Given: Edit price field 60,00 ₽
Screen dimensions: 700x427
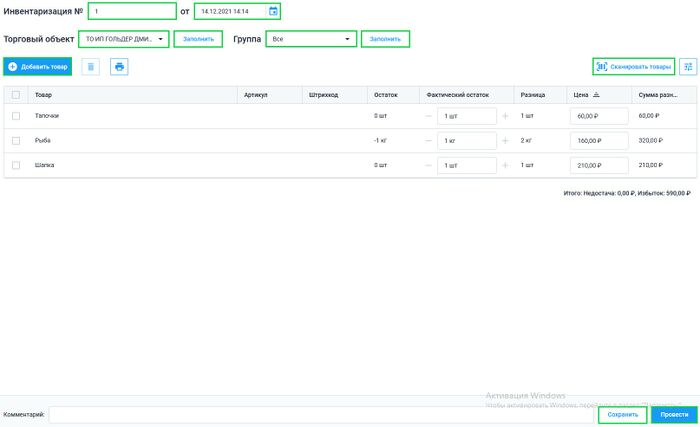Looking at the screenshot, I should (x=599, y=116).
